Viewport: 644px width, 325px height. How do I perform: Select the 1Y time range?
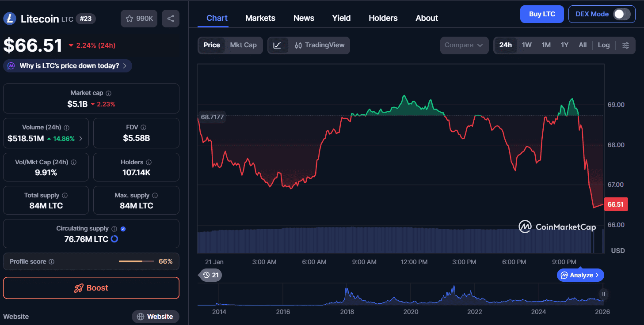(564, 45)
